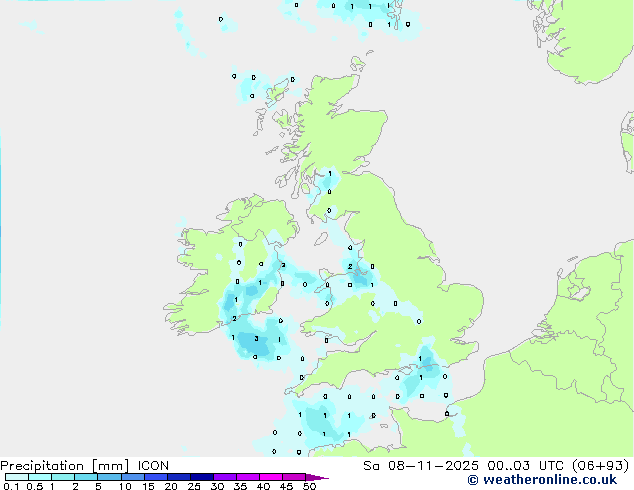This screenshot has width=634, height=490.
Task: Select the palest legend swatch between 0.1 and 0.5
Action: click(17, 477)
